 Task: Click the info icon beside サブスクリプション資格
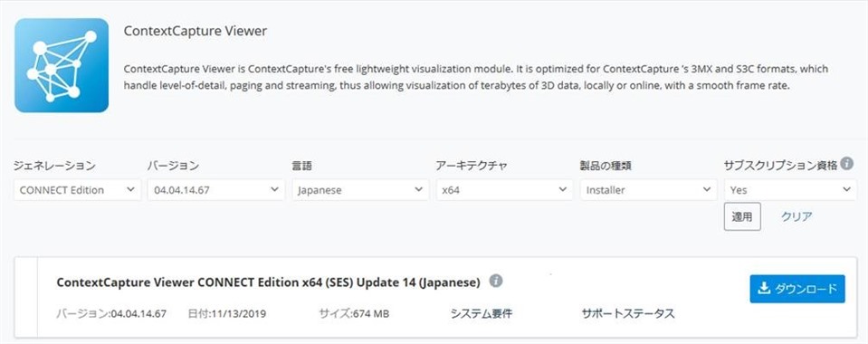click(x=846, y=164)
